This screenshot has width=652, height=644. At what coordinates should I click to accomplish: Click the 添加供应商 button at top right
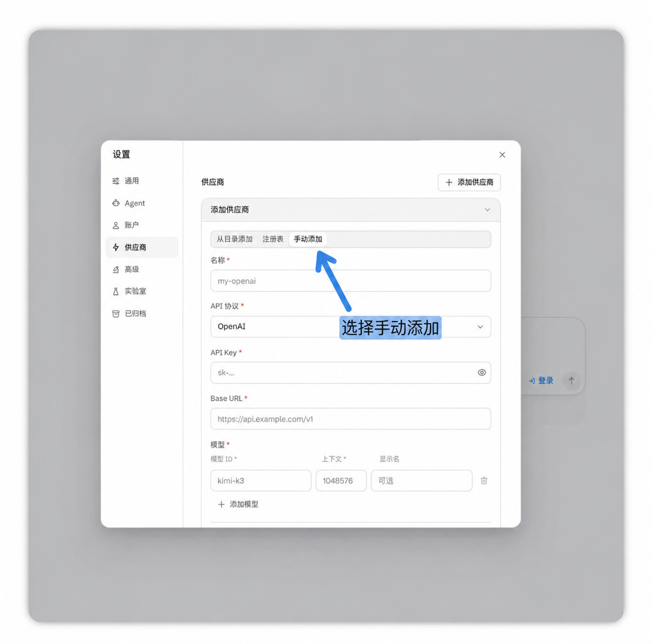click(469, 182)
